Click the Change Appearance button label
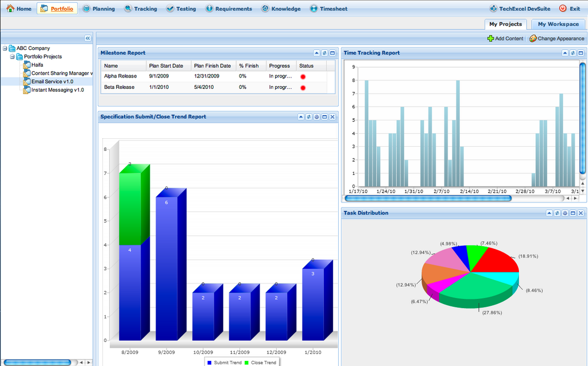This screenshot has width=588, height=366. [x=561, y=38]
